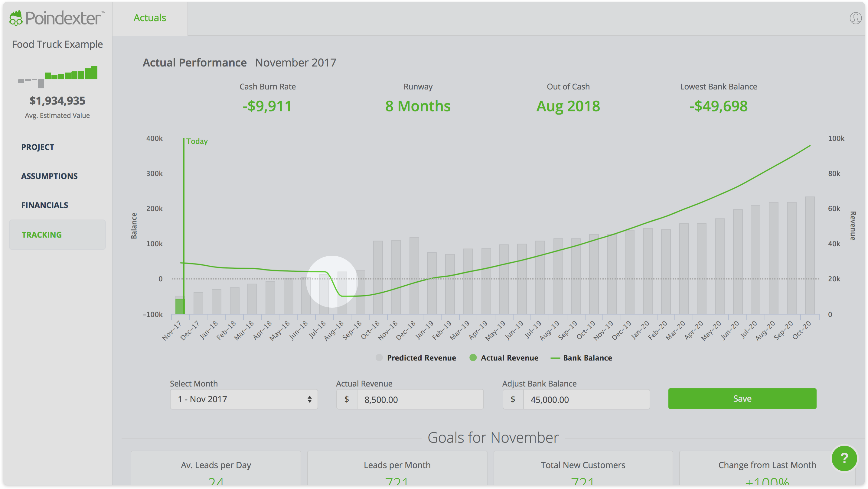Open the ASSUMPTIONS sidebar section
The image size is (868, 489).
point(49,176)
